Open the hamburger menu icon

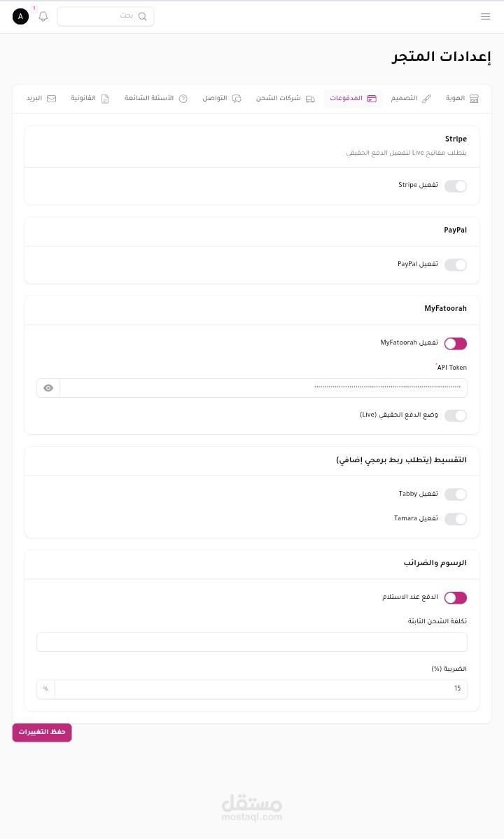tap(485, 16)
